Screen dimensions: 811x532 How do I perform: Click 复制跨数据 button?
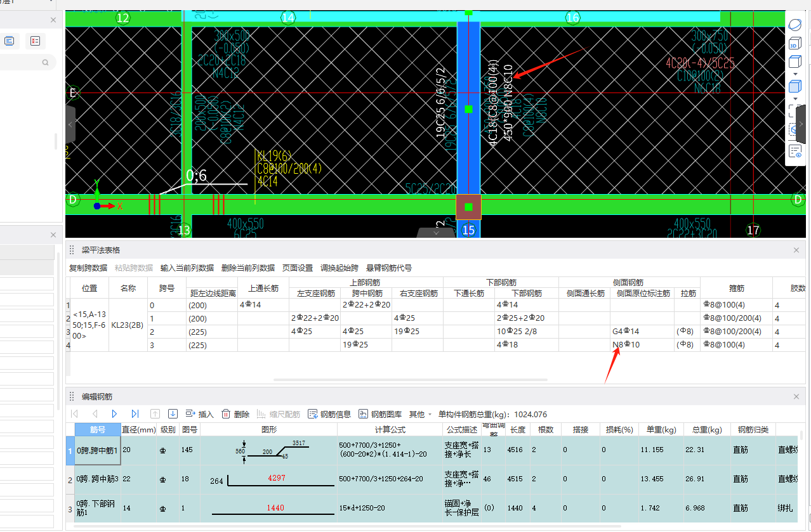88,268
